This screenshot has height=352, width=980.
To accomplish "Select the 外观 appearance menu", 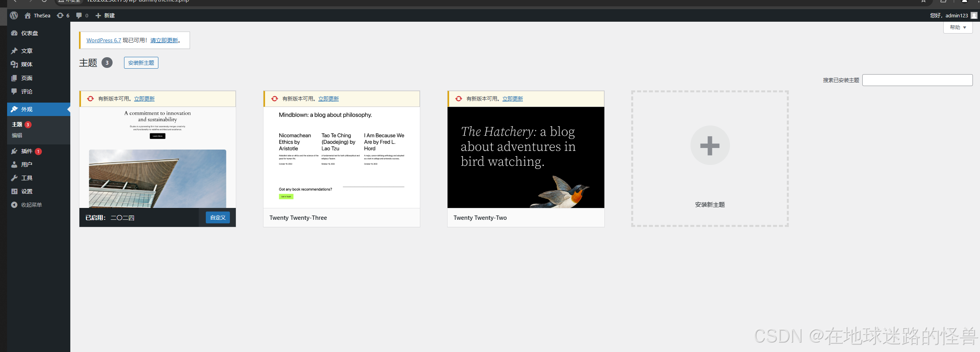I will tap(38, 109).
